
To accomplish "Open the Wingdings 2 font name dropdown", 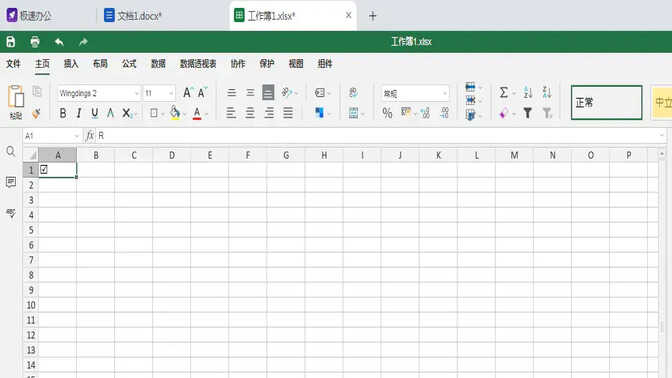I will click(x=137, y=93).
